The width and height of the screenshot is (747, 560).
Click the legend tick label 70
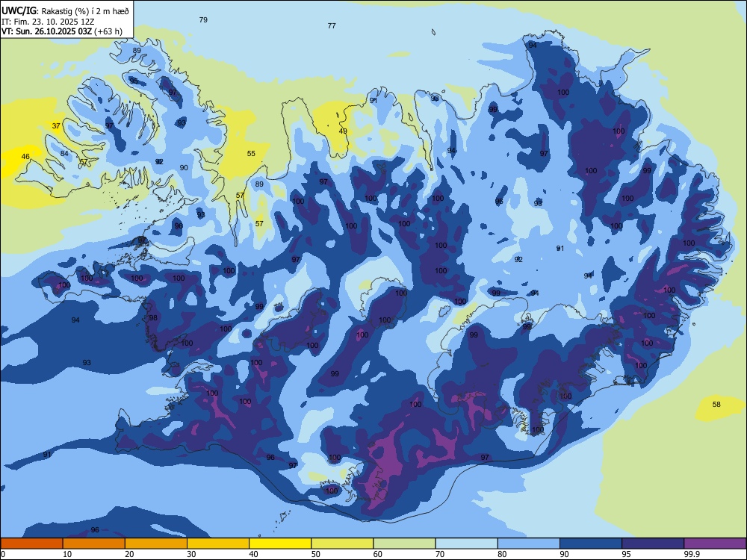click(x=440, y=554)
